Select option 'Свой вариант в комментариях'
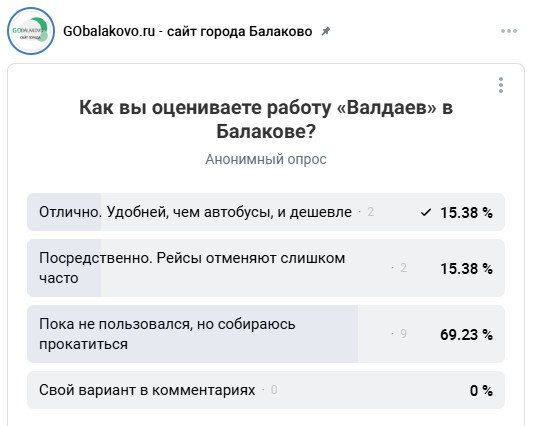536x426 pixels. click(x=266, y=390)
